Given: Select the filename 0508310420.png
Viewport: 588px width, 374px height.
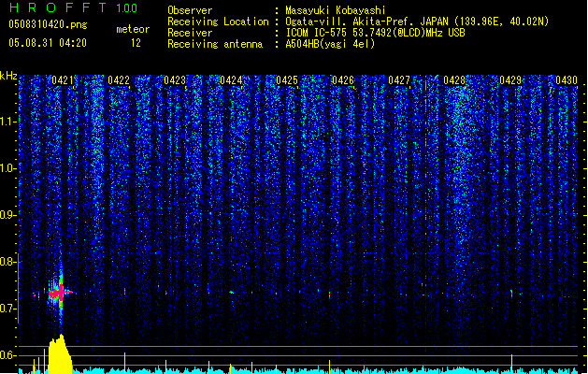Looking at the screenshot, I should tap(48, 25).
